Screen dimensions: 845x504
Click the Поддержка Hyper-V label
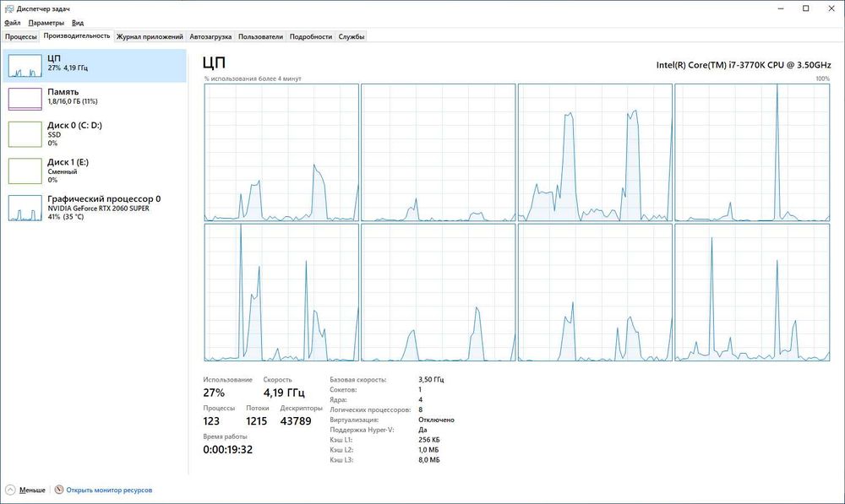(x=363, y=430)
